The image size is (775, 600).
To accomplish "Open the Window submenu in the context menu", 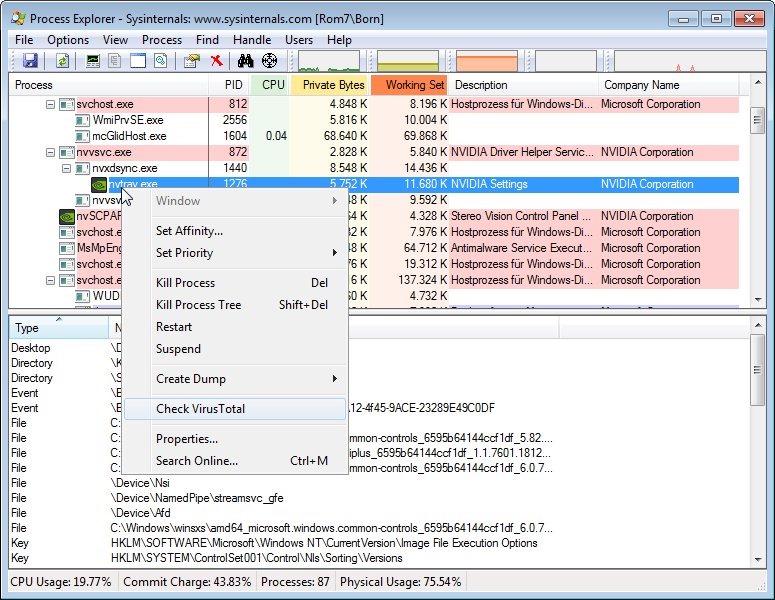I will [235, 201].
